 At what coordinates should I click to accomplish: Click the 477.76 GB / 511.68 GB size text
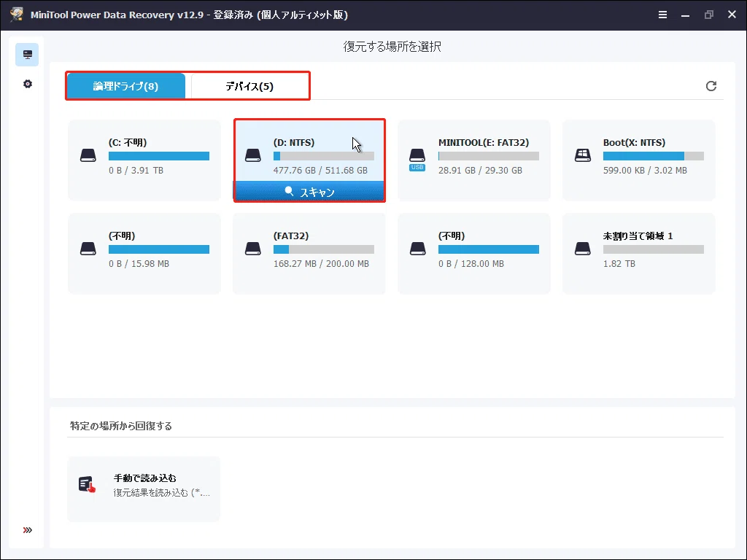pyautogui.click(x=321, y=170)
